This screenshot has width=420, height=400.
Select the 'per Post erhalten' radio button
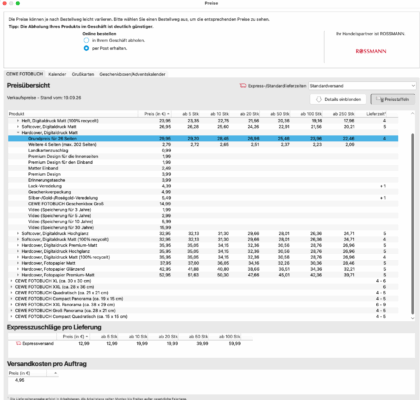point(86,48)
